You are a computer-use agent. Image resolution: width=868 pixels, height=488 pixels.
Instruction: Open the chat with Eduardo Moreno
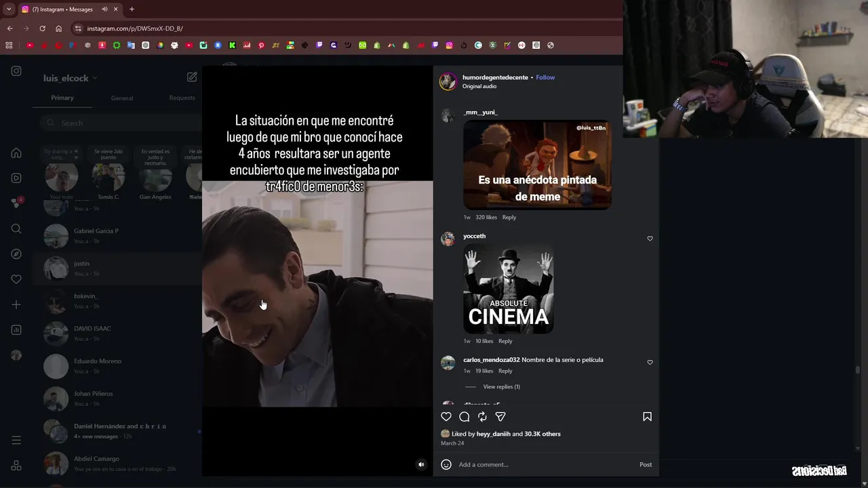pos(117,366)
